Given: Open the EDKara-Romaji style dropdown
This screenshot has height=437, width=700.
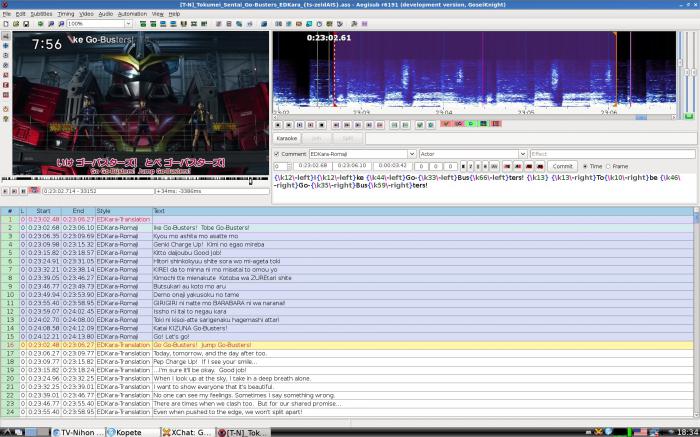Looking at the screenshot, I should [x=412, y=154].
